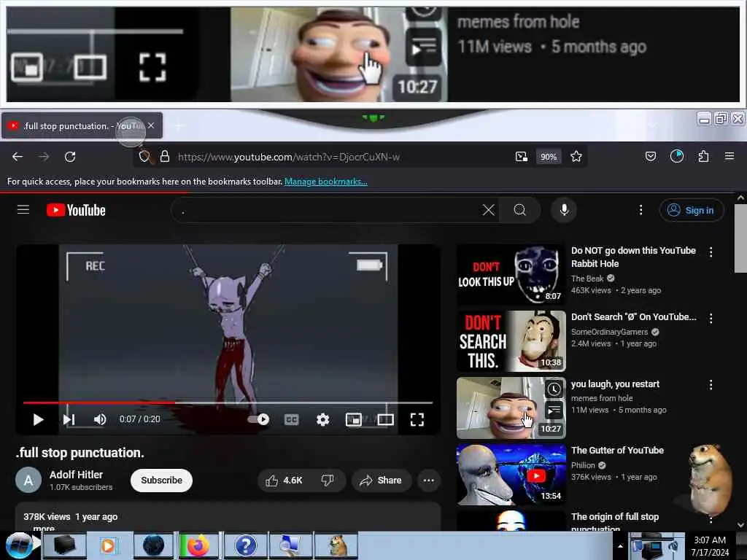Open video player settings gear
747x560 pixels.
322,419
